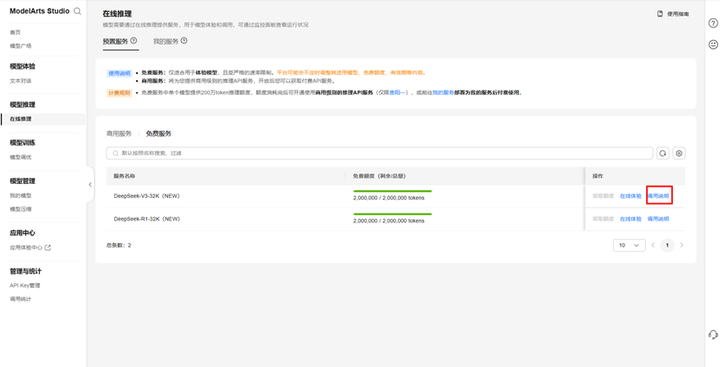Click the 使用说明 blue tag
The image size is (720, 367).
click(x=119, y=73)
